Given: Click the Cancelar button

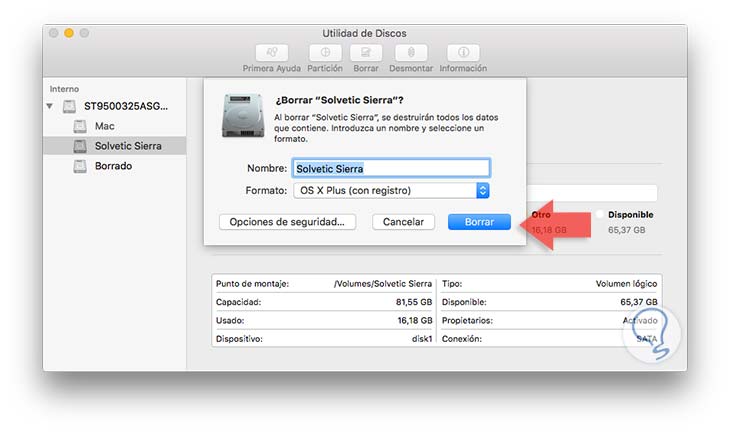Looking at the screenshot, I should (x=403, y=222).
